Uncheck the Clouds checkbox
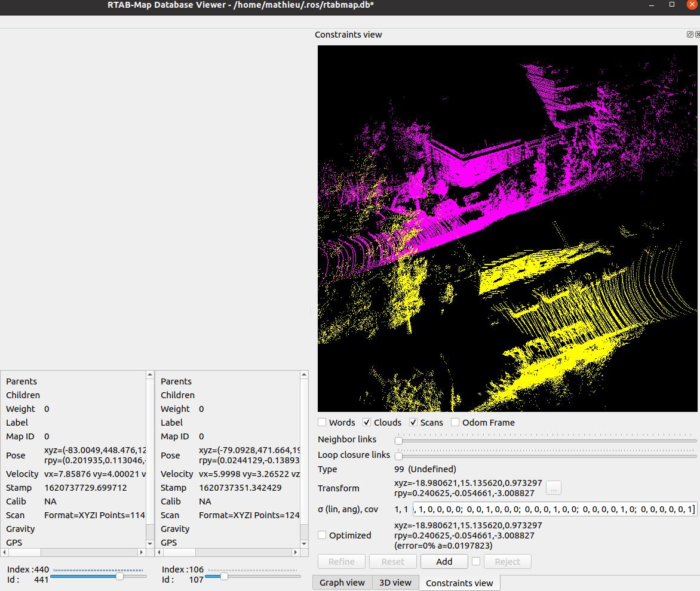The width and height of the screenshot is (700, 591). (367, 422)
